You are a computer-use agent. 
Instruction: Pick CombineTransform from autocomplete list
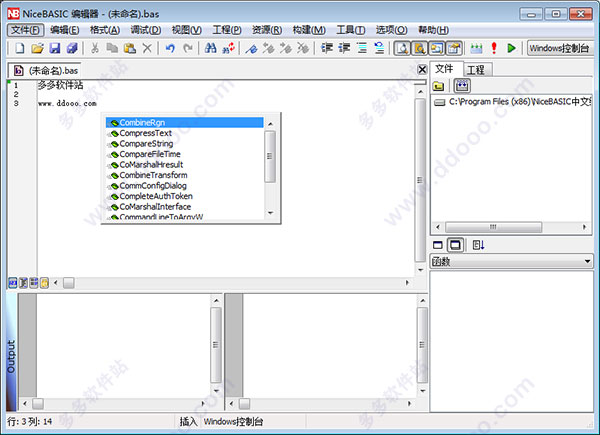pyautogui.click(x=184, y=175)
